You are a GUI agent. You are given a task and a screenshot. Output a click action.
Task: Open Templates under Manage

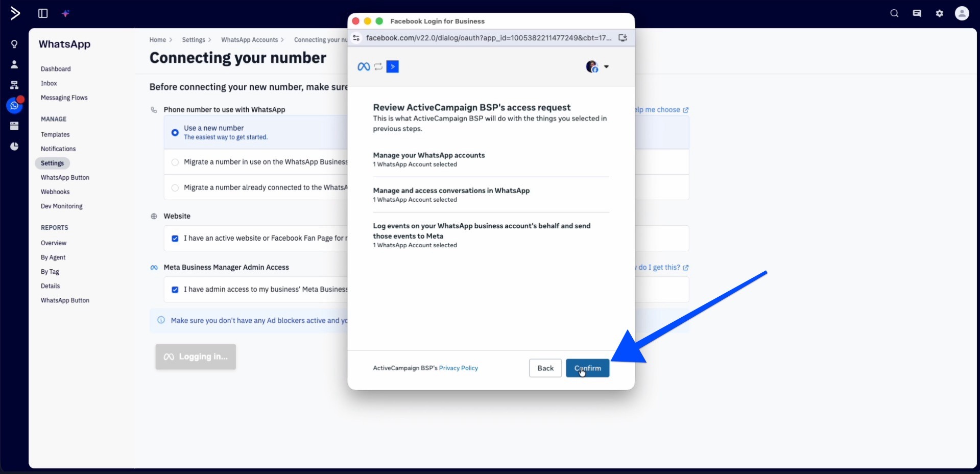[55, 134]
